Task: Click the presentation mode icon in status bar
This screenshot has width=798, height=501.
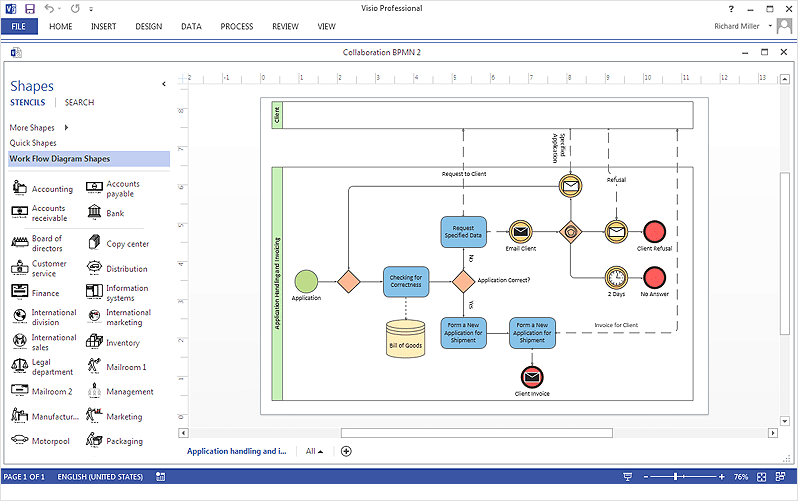Action: click(627, 477)
